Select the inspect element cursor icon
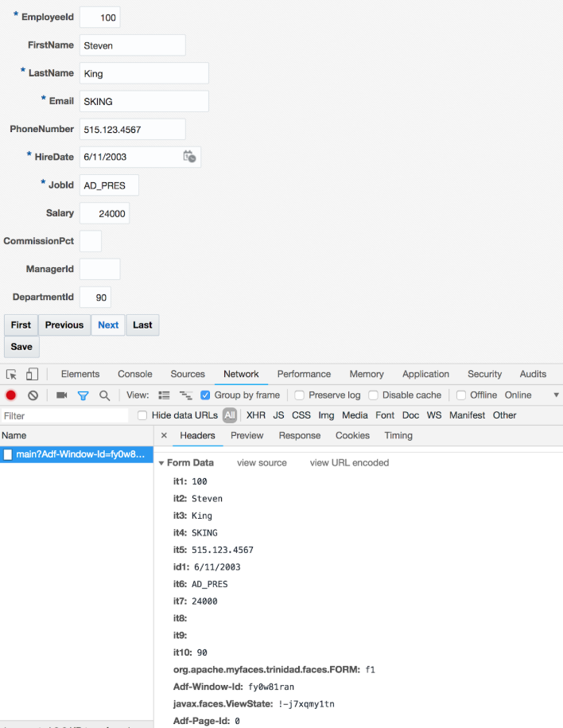The image size is (563, 728). tap(12, 374)
